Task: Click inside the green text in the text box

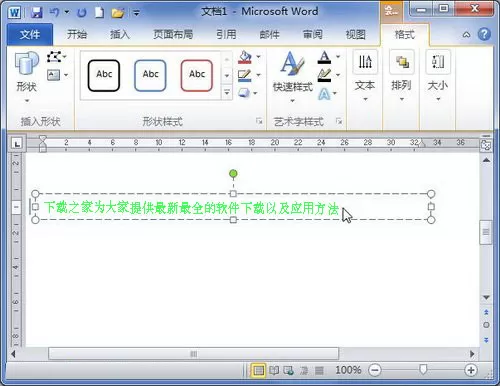Action: 191,208
